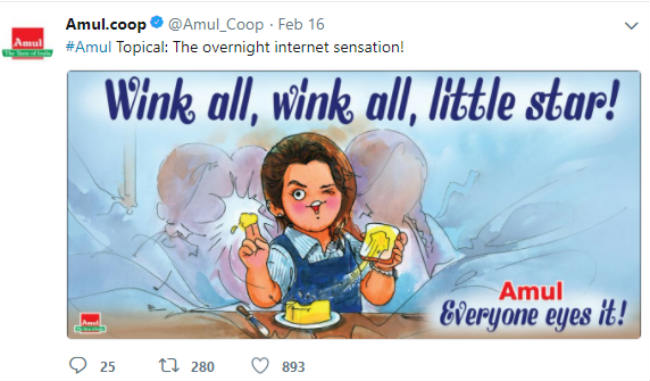The height and width of the screenshot is (381, 650).
Task: Click the retweet count 280
Action: (203, 367)
